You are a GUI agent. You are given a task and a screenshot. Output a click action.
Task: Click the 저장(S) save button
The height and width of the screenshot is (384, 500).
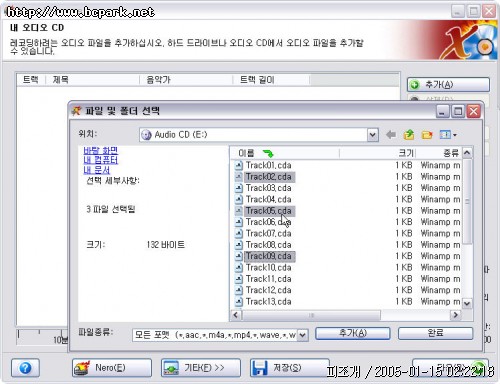289,368
